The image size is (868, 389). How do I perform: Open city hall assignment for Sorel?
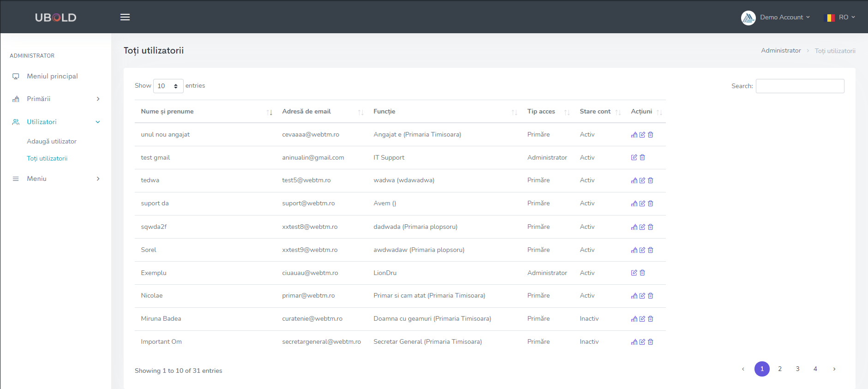click(x=634, y=250)
